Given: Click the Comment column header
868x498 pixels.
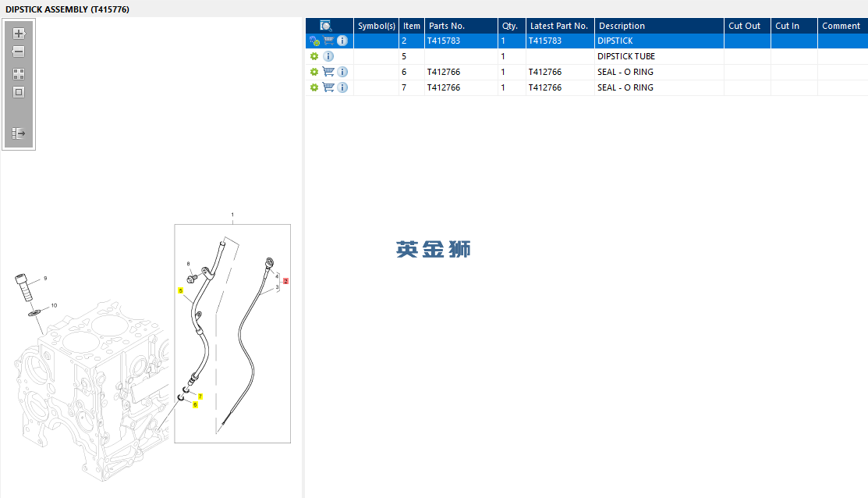Looking at the screenshot, I should 842,26.
